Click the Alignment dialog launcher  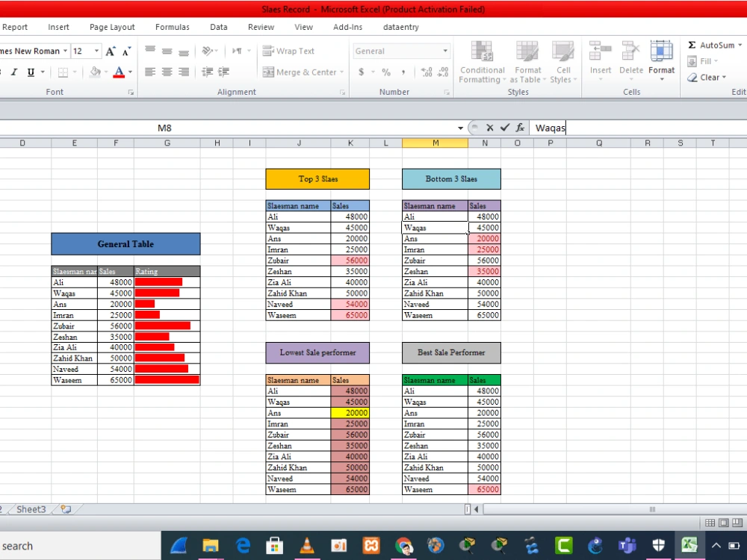pos(342,92)
